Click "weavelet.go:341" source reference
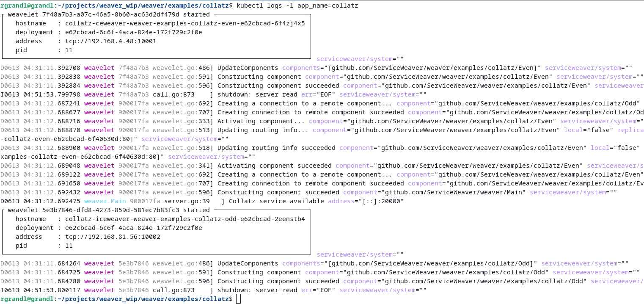The height and width of the screenshot is (304, 644). click(181, 166)
